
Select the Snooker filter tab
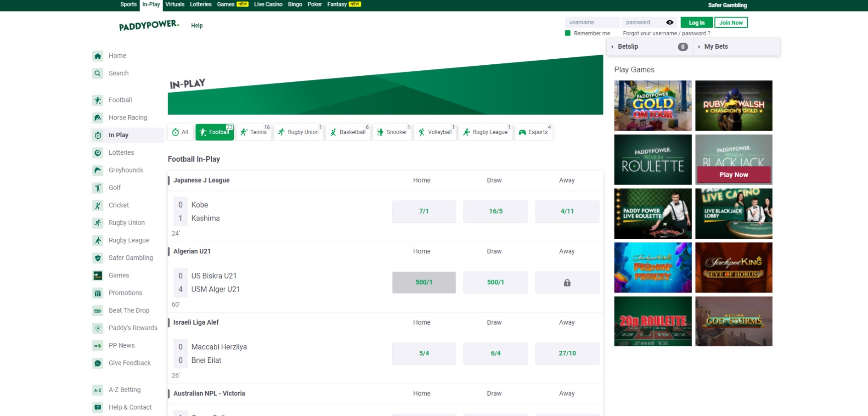(392, 132)
